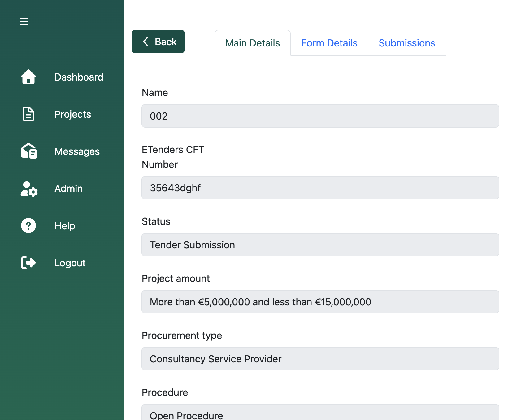Image resolution: width=517 pixels, height=420 pixels.
Task: Open the Admin sidebar link
Action: [69, 189]
